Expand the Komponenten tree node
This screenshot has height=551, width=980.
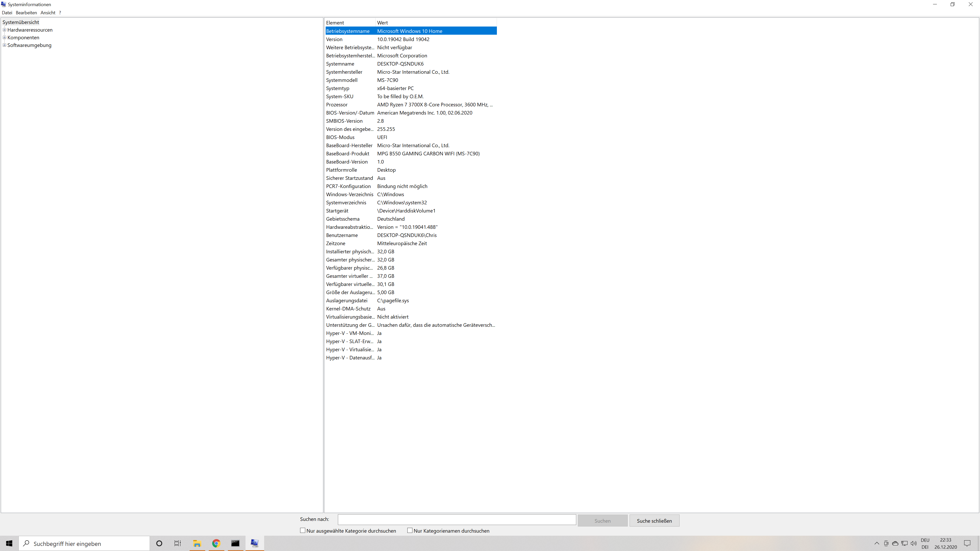(4, 37)
